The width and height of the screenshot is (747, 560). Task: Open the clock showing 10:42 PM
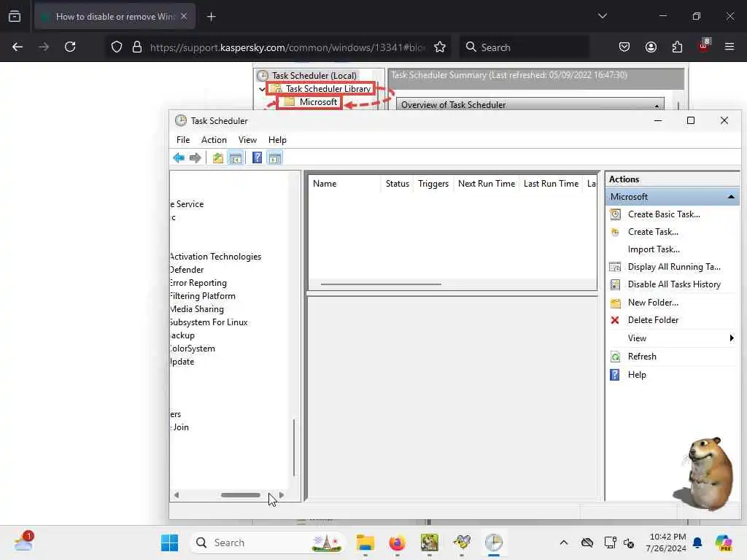[x=666, y=542]
